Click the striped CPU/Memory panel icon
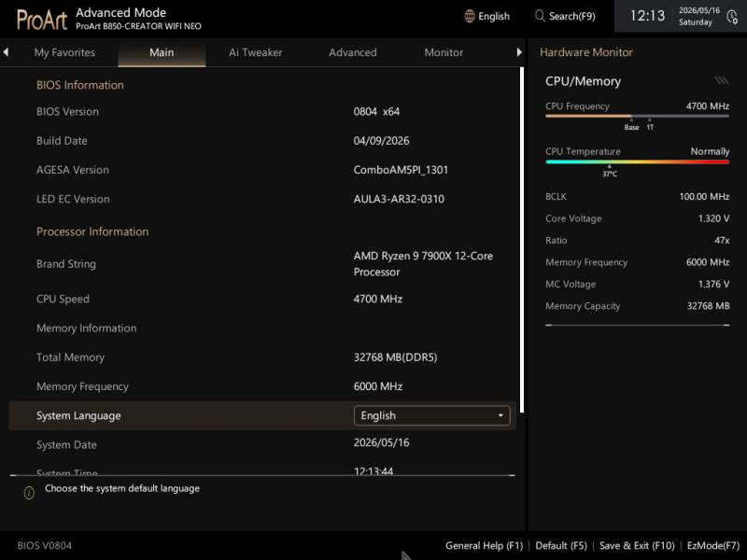 (721, 81)
